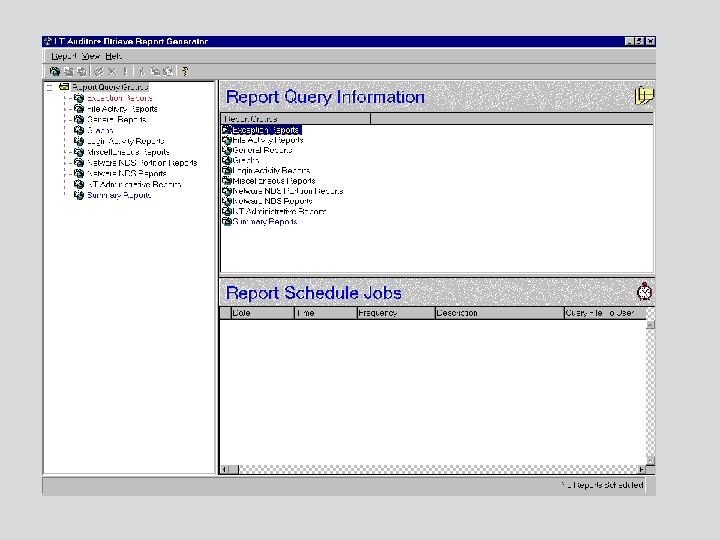The image size is (720, 540).
Task: Open the View menu
Action: (x=91, y=56)
